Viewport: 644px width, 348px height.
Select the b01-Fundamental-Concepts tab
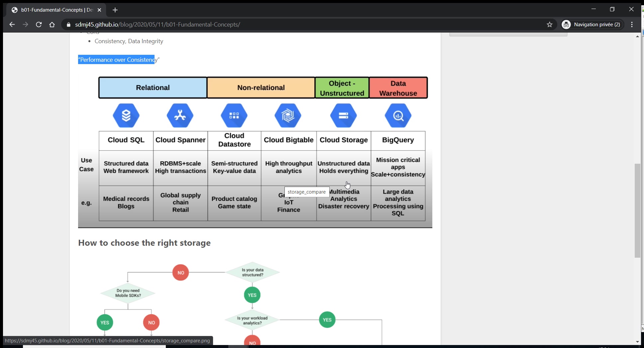point(56,10)
